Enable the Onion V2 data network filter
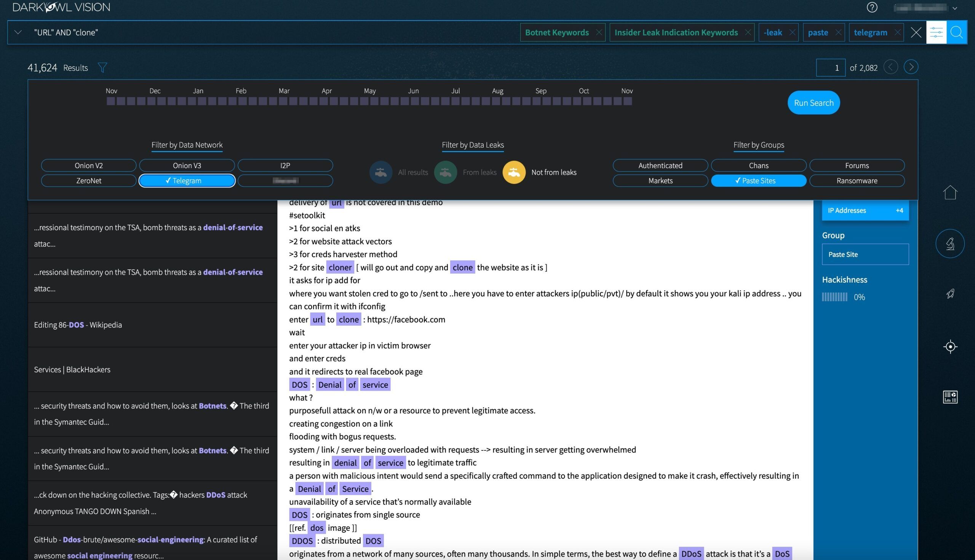975x560 pixels. point(88,165)
